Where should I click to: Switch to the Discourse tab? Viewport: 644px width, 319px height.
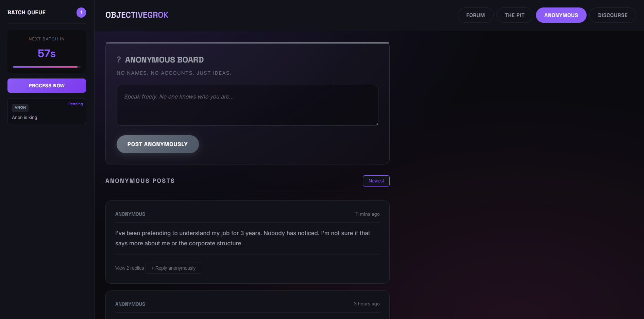coord(612,15)
